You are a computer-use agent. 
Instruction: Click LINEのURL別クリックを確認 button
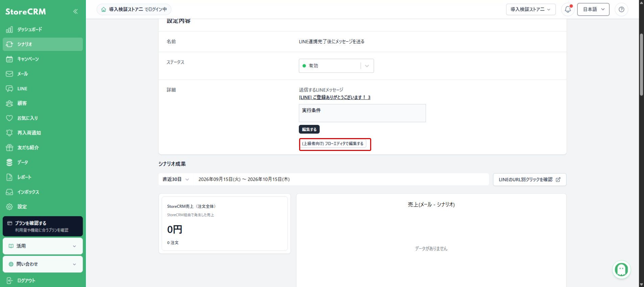530,180
